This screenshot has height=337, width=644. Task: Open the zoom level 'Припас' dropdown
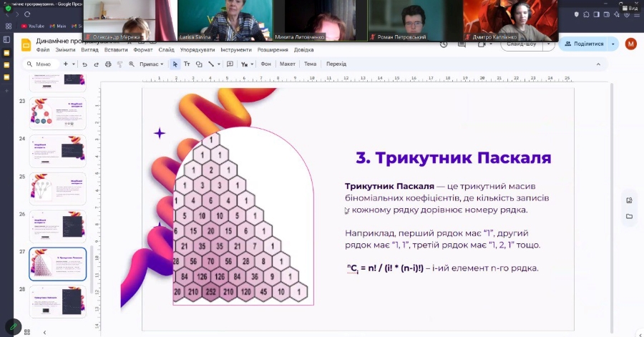tap(151, 64)
